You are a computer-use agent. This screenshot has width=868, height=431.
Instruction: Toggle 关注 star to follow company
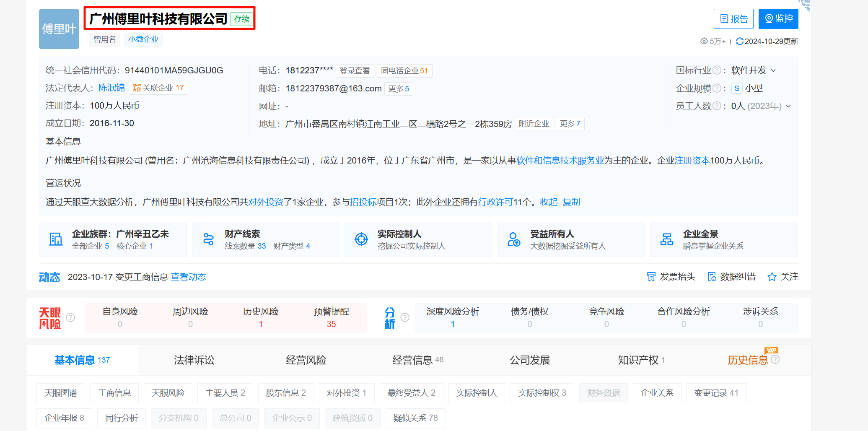coord(772,277)
